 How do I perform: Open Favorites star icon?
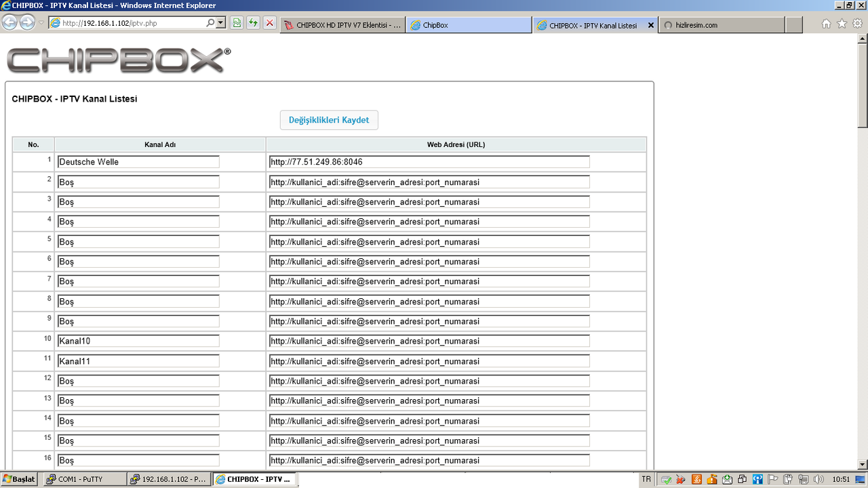click(x=842, y=24)
